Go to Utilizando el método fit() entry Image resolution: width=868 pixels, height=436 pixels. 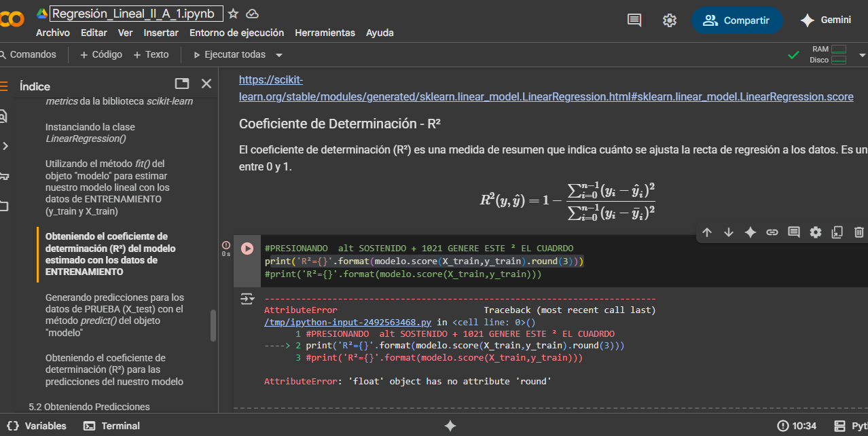pos(108,187)
